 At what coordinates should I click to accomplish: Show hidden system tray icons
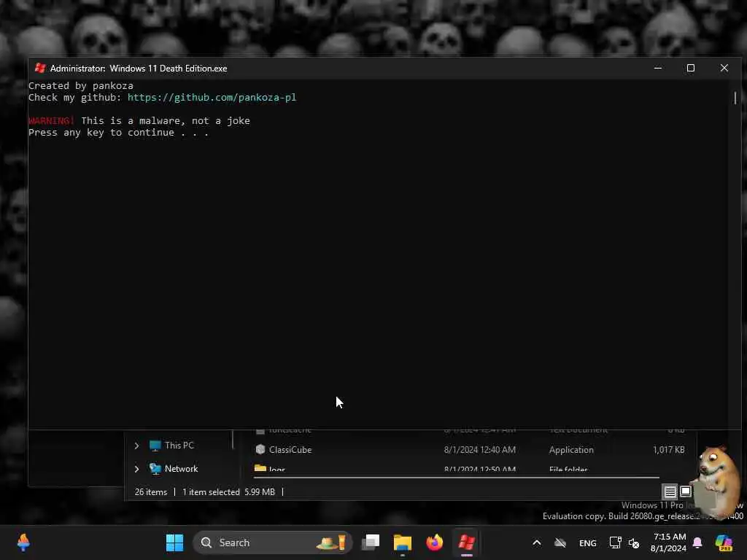[x=536, y=542]
